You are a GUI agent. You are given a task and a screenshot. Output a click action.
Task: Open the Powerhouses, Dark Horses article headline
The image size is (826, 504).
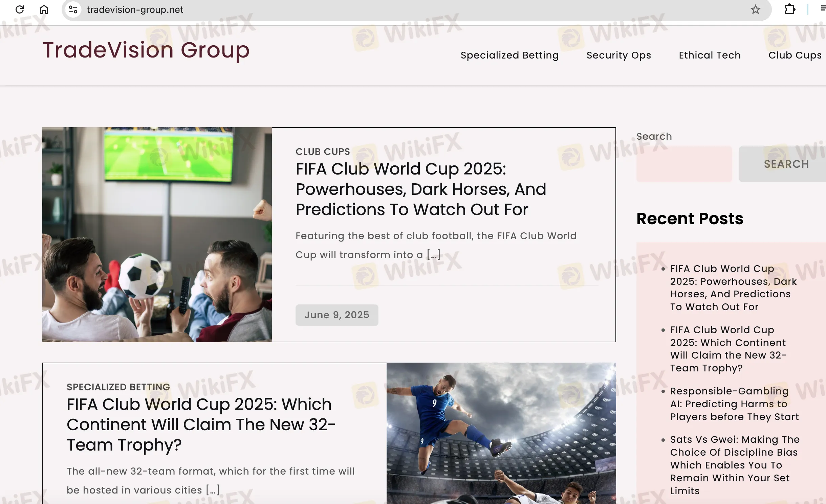pyautogui.click(x=420, y=189)
